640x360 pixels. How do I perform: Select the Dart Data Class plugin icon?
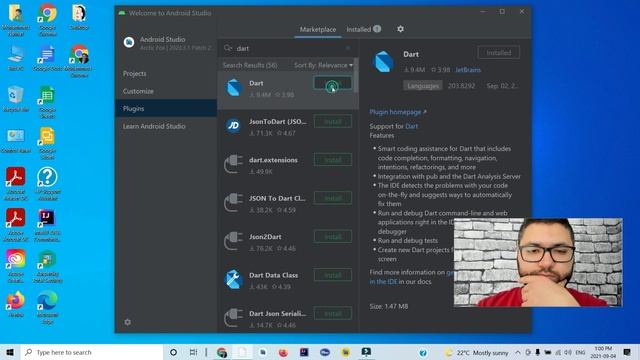click(233, 280)
